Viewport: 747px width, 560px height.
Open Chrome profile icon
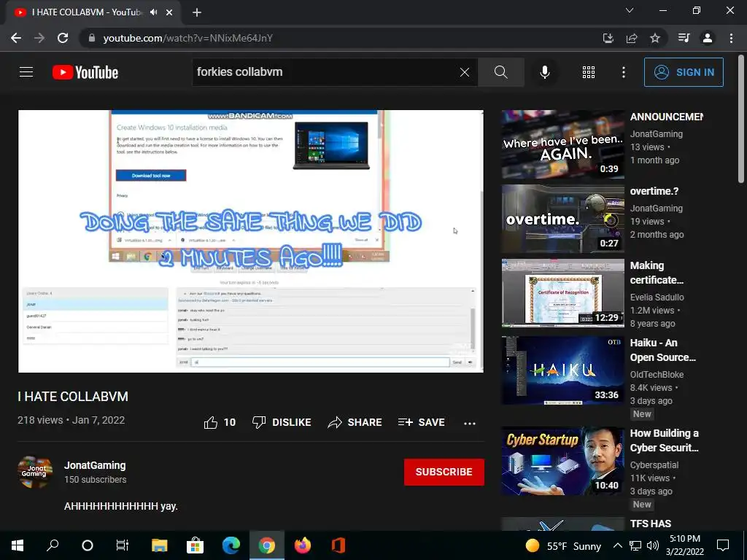click(x=708, y=38)
